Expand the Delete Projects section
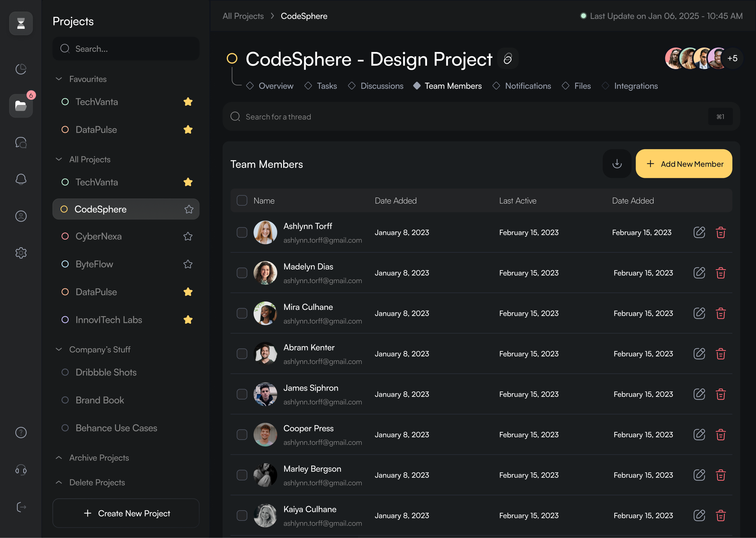 [59, 483]
